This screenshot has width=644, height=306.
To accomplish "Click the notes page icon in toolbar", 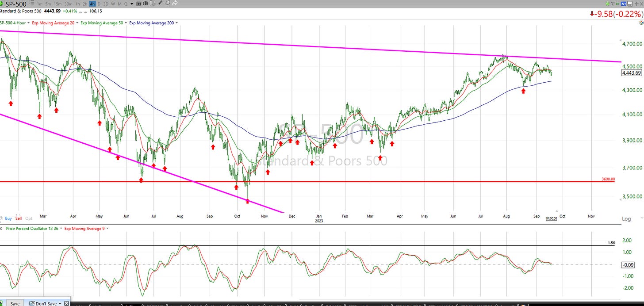I will (167, 3).
